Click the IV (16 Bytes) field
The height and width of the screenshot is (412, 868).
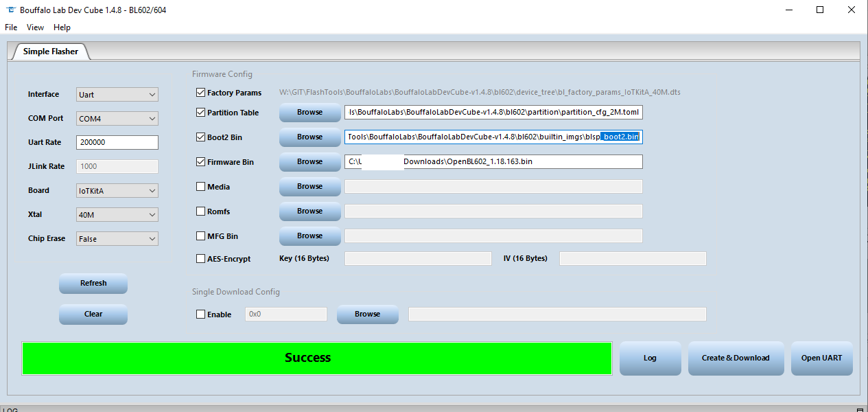pyautogui.click(x=633, y=259)
